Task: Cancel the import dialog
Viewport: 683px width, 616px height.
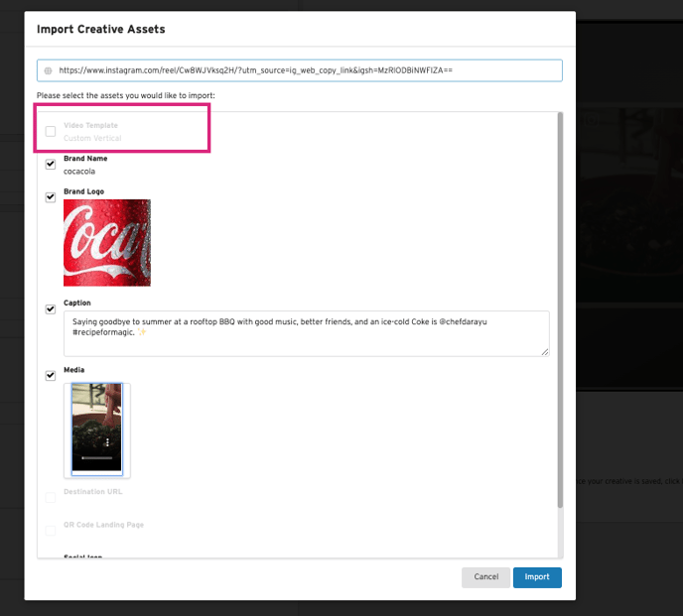Action: point(485,577)
